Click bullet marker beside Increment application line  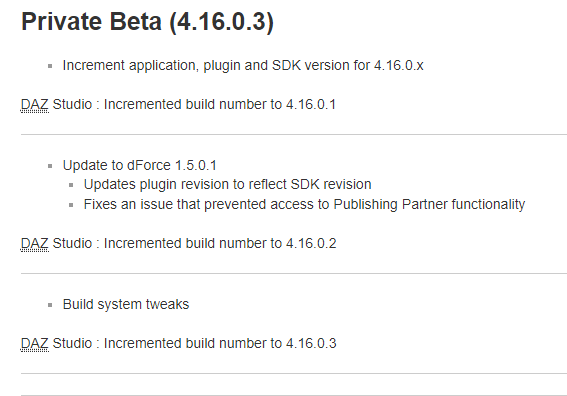pos(50,66)
